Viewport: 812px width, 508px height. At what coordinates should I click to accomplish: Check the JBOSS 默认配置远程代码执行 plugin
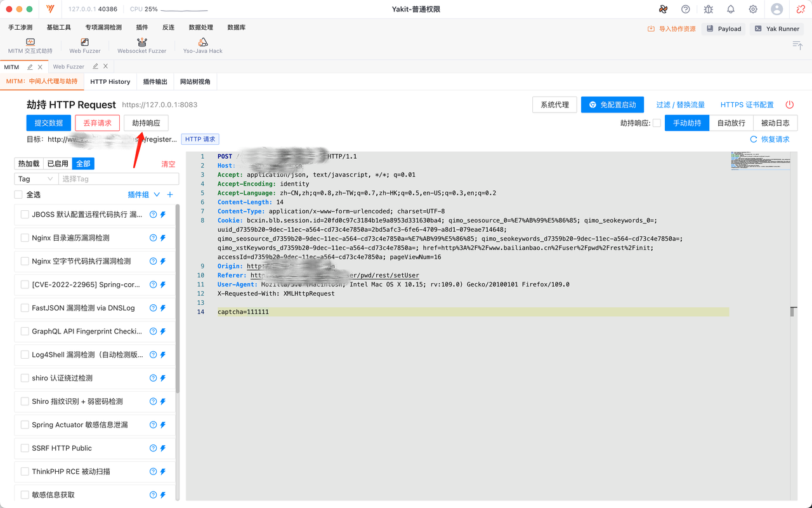point(25,215)
